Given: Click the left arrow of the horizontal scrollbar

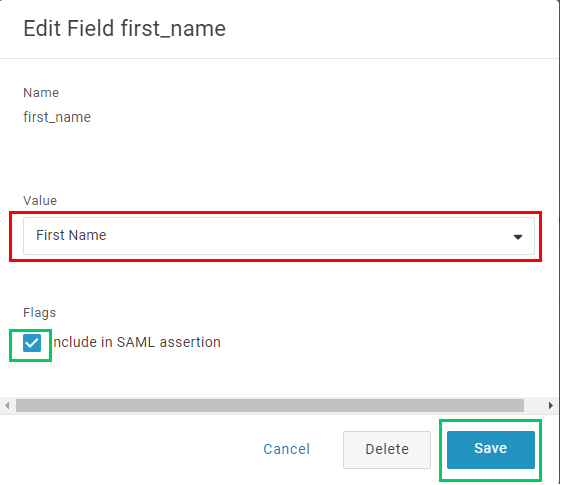Looking at the screenshot, I should coord(7,406).
